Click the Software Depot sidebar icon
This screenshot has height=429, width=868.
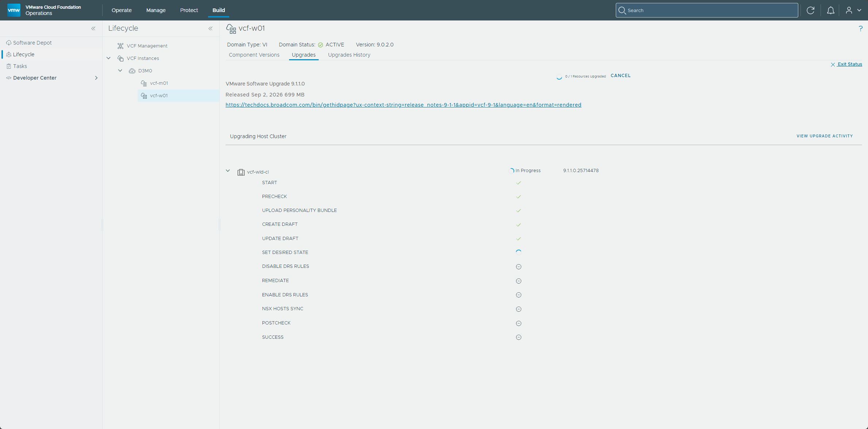click(x=9, y=43)
